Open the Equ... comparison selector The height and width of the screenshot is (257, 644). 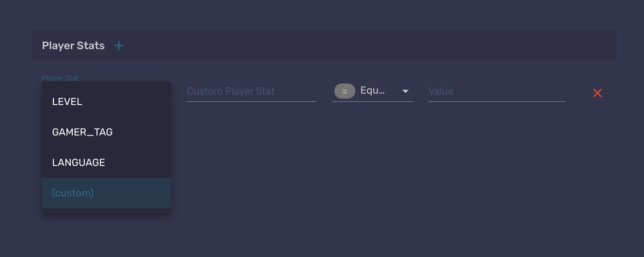[372, 91]
